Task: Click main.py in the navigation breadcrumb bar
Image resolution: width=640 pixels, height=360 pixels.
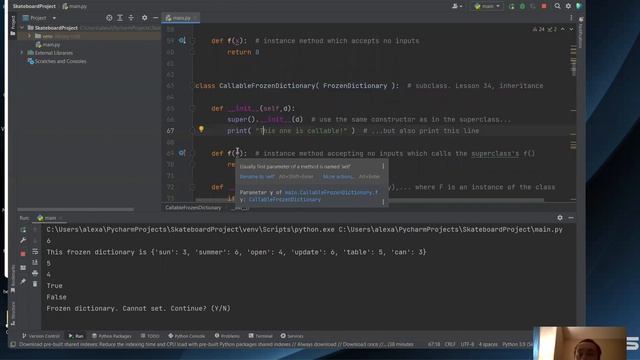Action: point(75,6)
